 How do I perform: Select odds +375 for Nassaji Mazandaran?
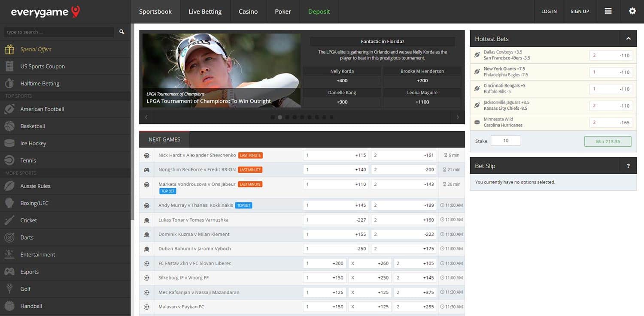point(415,292)
